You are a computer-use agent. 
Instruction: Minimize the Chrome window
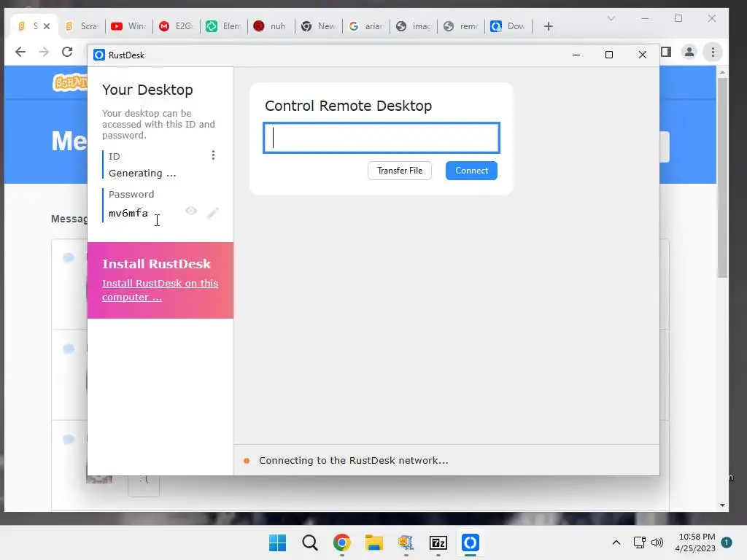(x=645, y=18)
